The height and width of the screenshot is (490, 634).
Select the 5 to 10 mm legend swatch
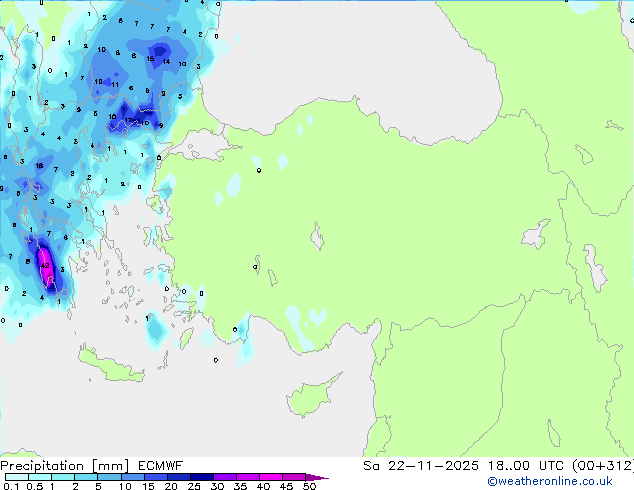coord(109,477)
